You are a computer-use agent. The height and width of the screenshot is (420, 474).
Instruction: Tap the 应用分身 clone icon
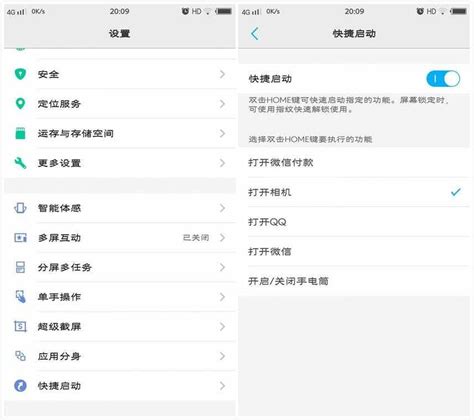tap(20, 356)
